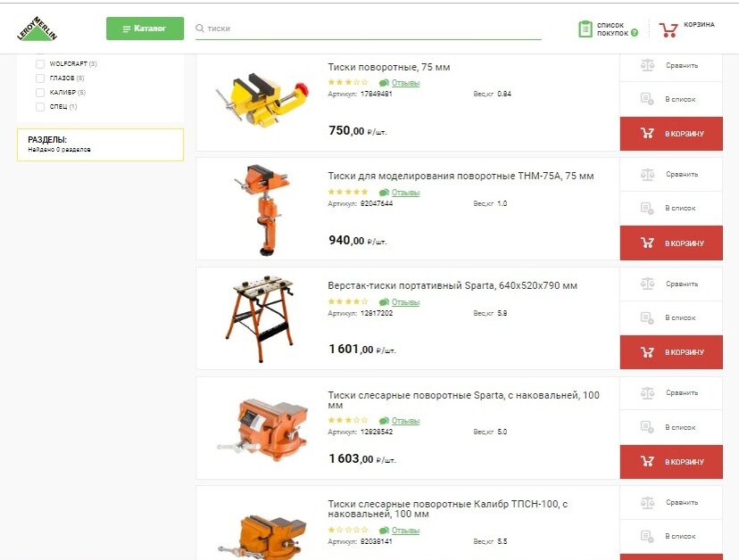Click the search magnifier icon

[x=200, y=29]
